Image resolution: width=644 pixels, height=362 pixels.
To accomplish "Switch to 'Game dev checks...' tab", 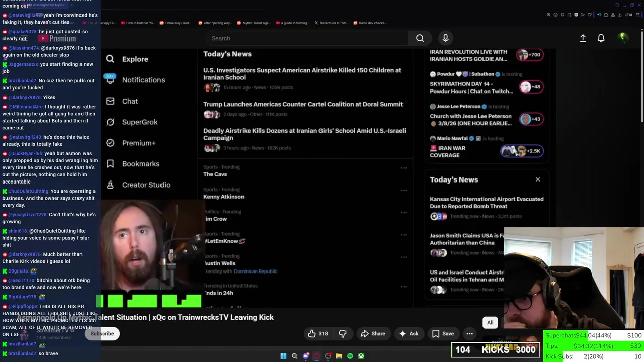I will 370,23.
